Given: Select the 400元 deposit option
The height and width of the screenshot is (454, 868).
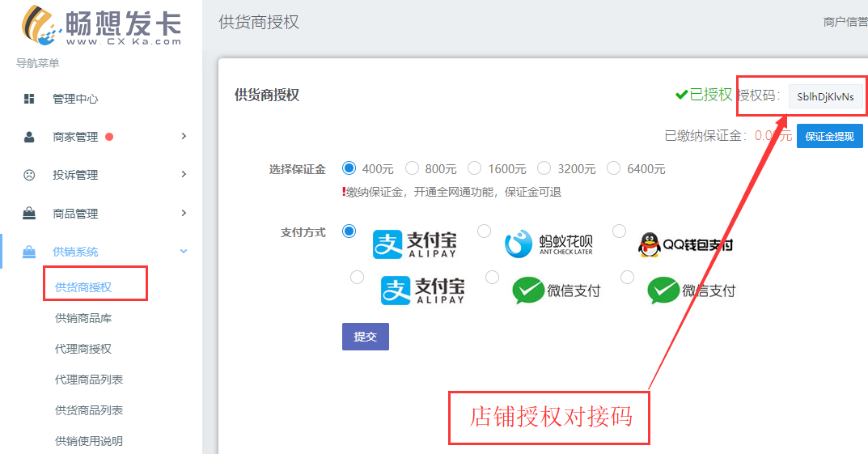Looking at the screenshot, I should tap(349, 168).
